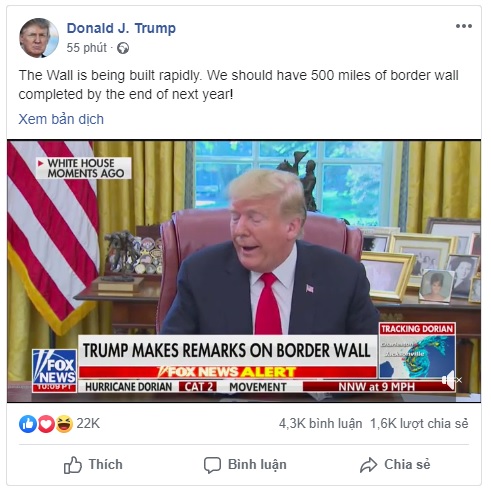Click the 55 phút timestamp link
The width and height of the screenshot is (491, 497).
click(86, 48)
